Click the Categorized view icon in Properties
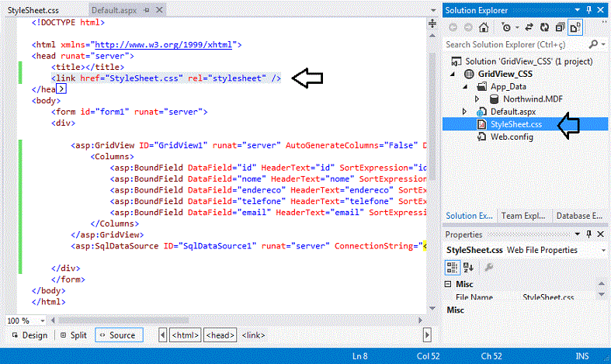Viewport: 611px width, 364px height. pyautogui.click(x=452, y=267)
